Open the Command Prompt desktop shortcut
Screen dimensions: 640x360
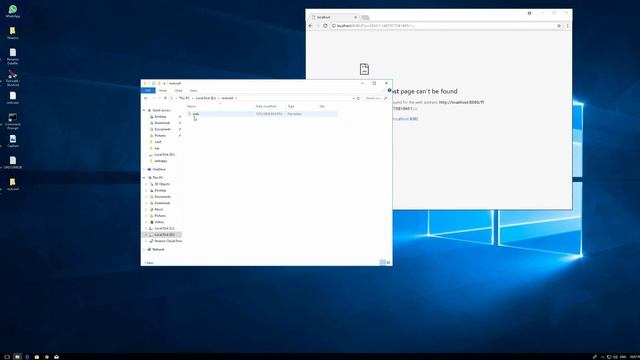pyautogui.click(x=13, y=121)
